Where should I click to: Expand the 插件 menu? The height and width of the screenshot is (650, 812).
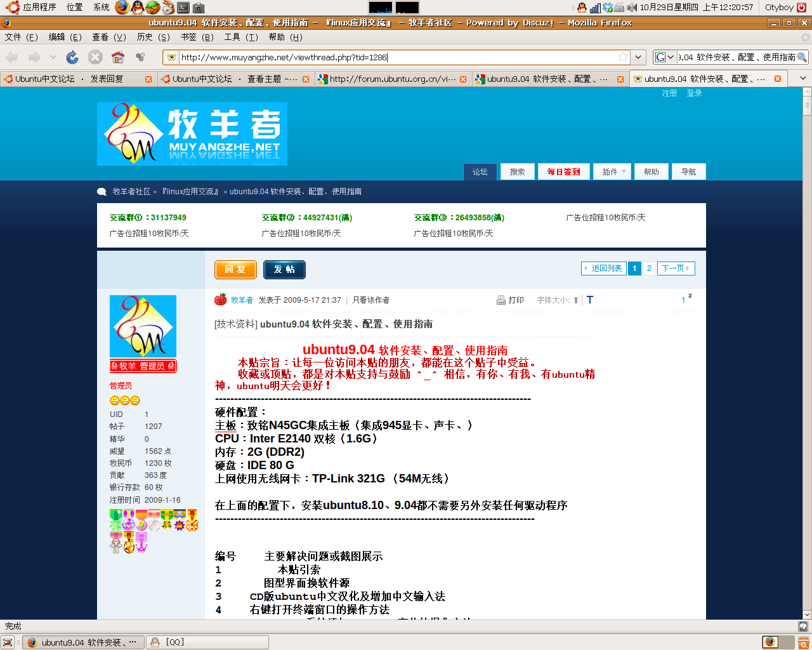[x=613, y=171]
